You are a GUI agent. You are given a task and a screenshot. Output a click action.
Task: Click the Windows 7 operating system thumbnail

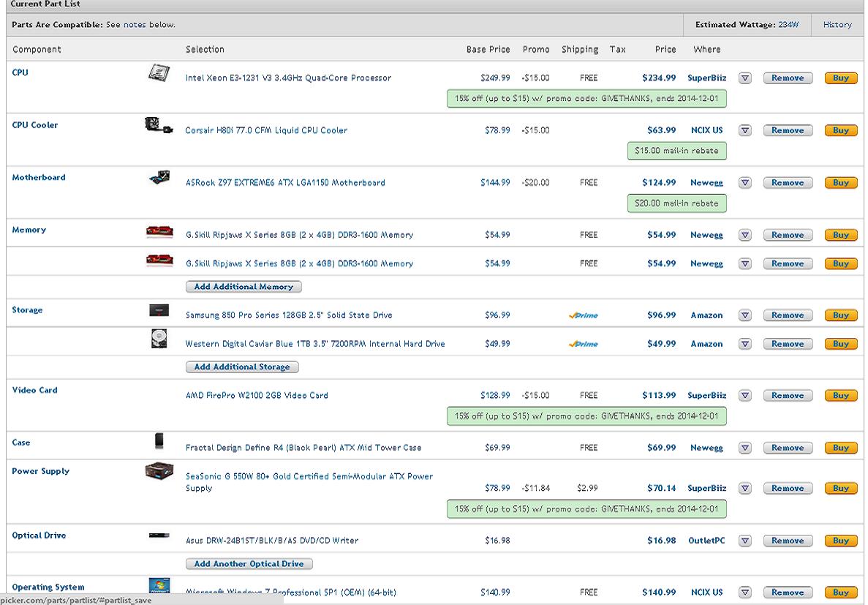159,585
